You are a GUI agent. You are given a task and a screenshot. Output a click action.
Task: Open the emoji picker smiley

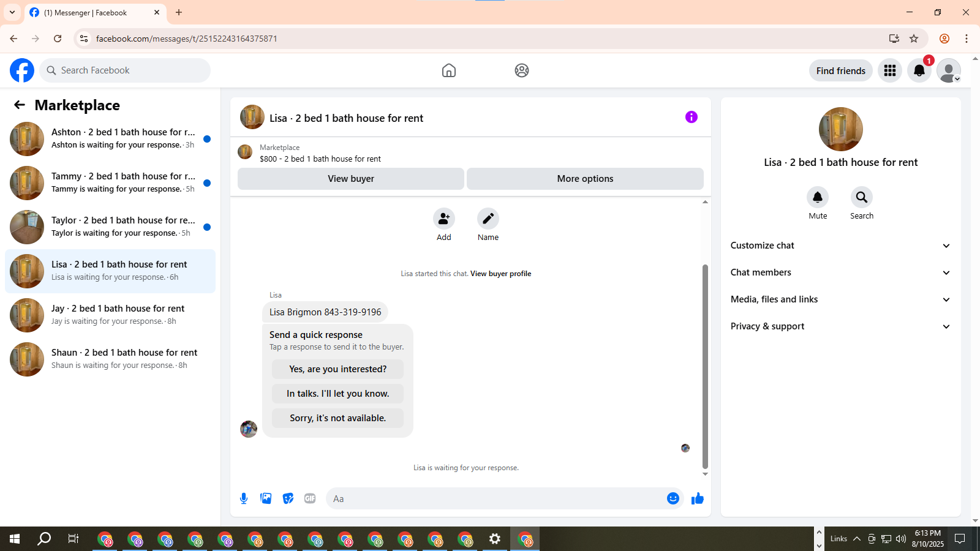(x=673, y=498)
